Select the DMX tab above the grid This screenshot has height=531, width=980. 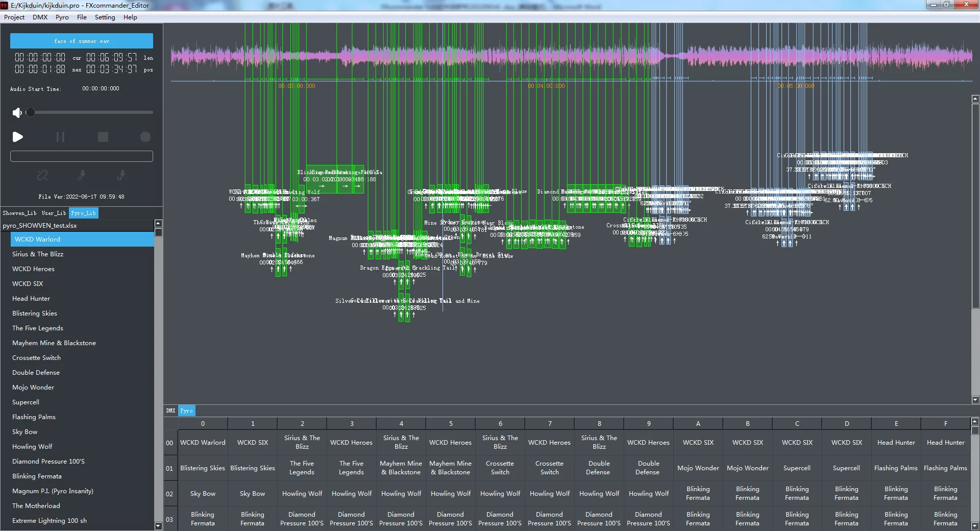[x=170, y=411]
